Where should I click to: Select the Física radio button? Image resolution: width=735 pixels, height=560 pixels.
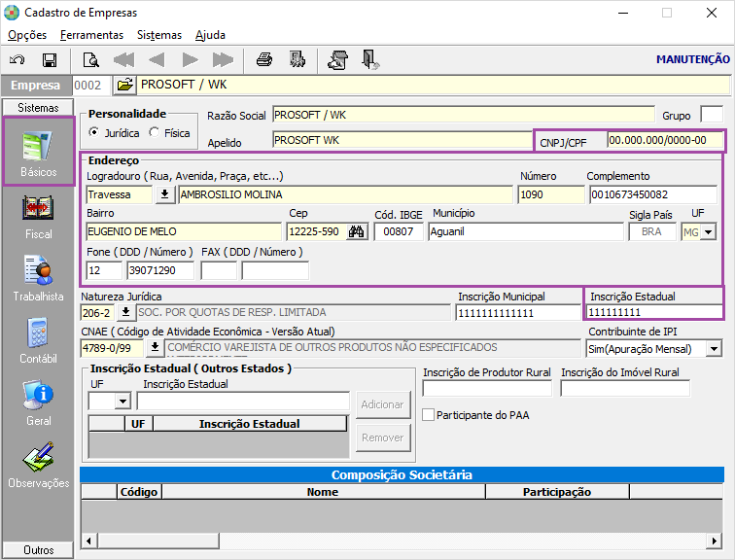pos(155,132)
